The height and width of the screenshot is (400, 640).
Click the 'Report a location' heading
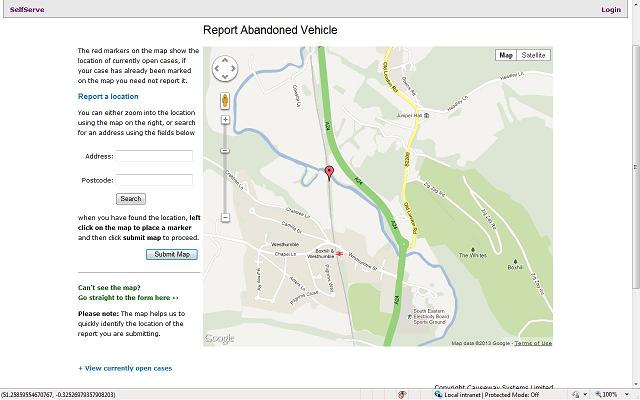108,96
